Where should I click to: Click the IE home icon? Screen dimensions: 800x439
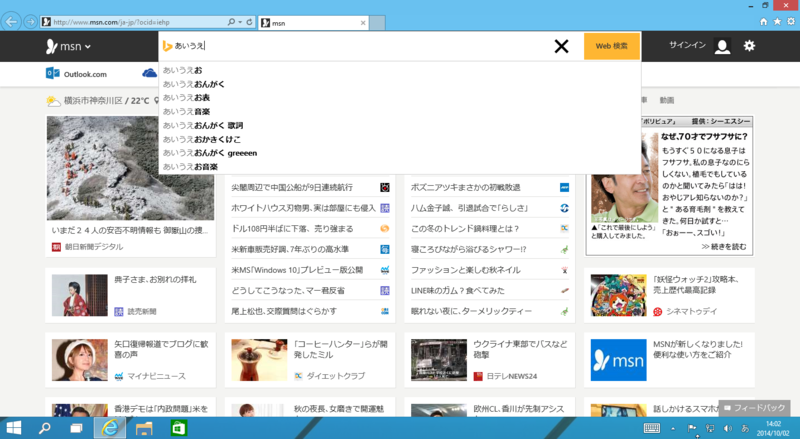[763, 21]
